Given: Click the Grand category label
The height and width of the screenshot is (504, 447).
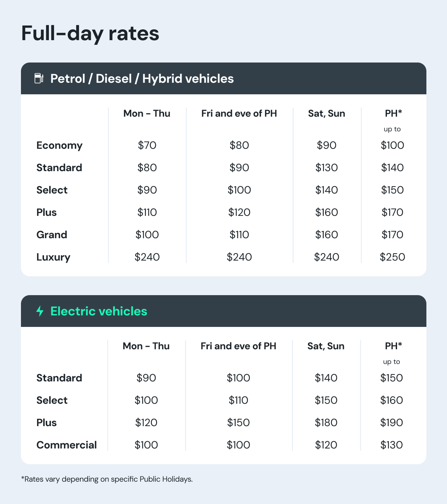Looking at the screenshot, I should (x=52, y=235).
